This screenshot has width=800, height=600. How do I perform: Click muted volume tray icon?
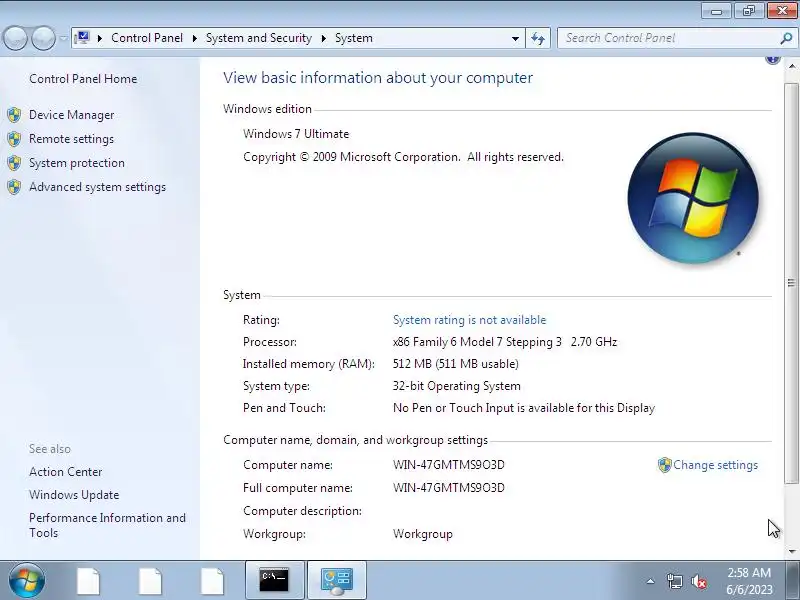(x=699, y=581)
